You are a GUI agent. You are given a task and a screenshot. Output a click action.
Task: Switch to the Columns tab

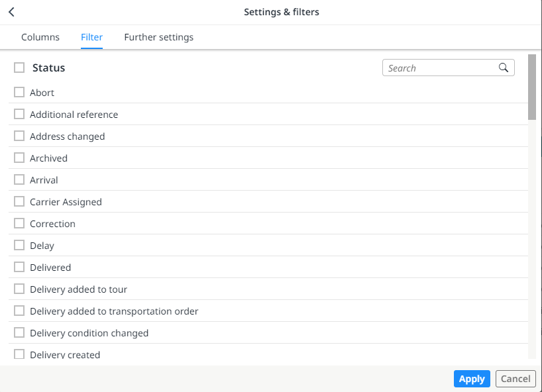pyautogui.click(x=40, y=37)
